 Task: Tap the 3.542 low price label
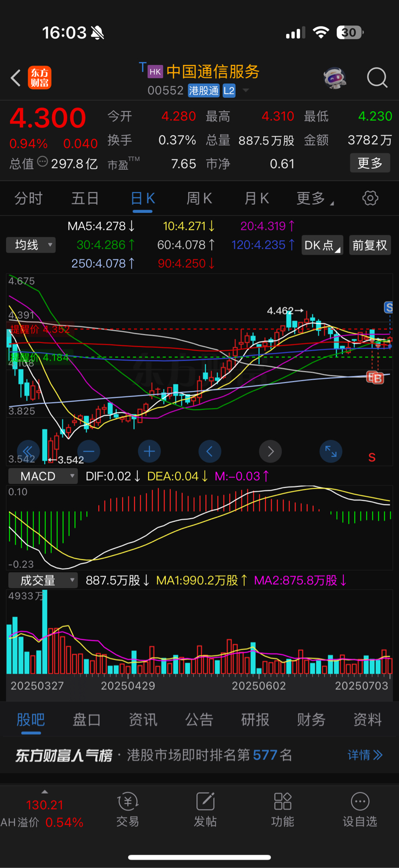coord(71,460)
